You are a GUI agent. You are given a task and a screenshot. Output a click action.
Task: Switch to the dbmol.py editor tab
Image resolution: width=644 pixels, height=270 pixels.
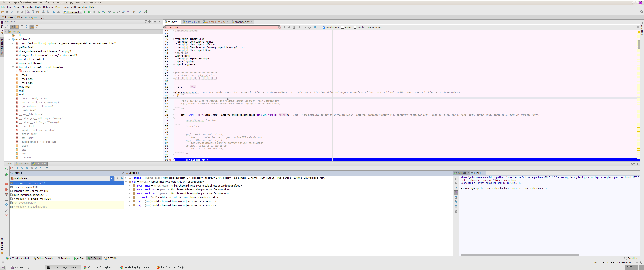coord(191,22)
